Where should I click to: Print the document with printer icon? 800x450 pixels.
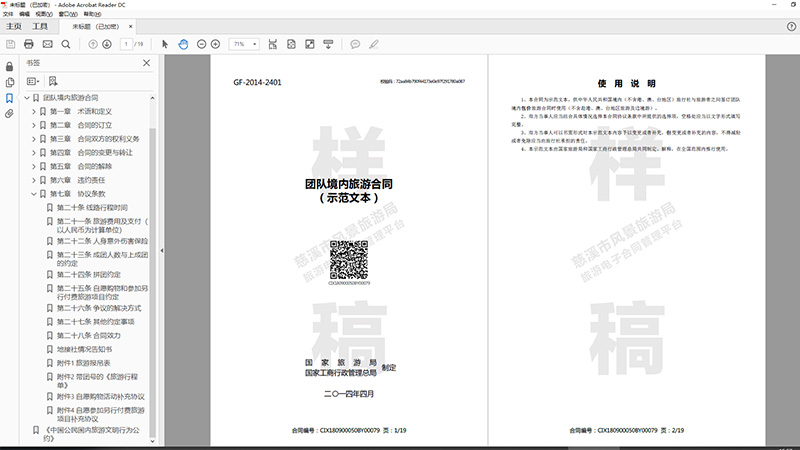(29, 44)
